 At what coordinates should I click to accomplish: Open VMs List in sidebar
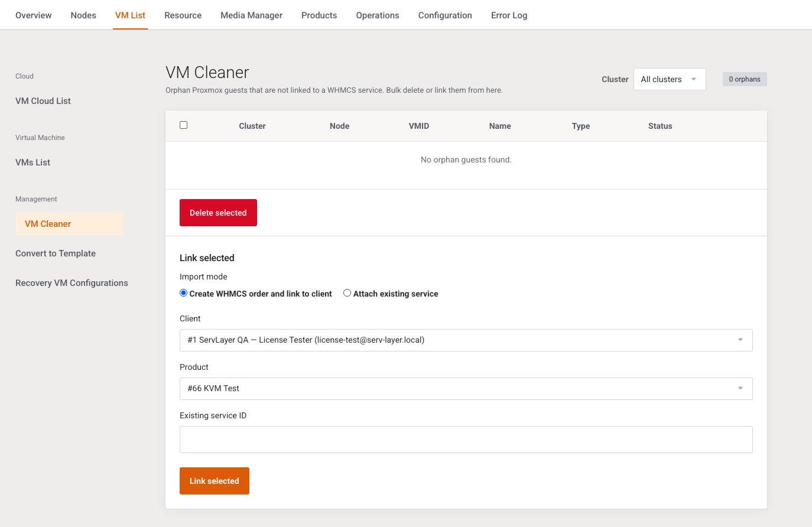(x=33, y=162)
